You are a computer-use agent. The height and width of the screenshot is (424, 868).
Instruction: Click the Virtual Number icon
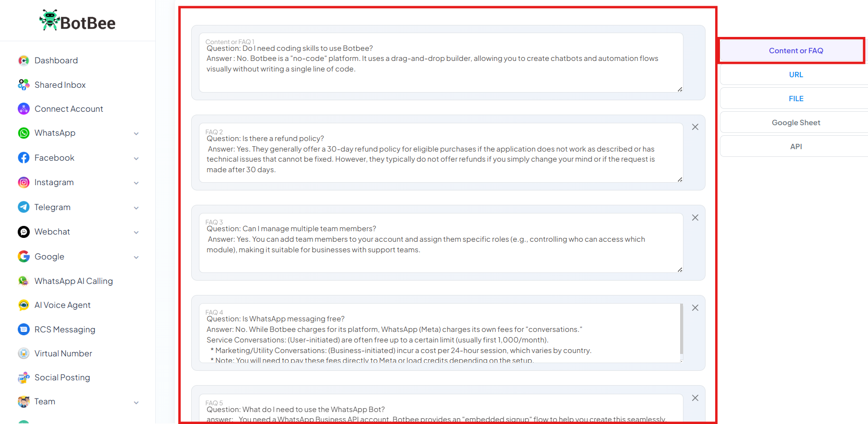(23, 353)
